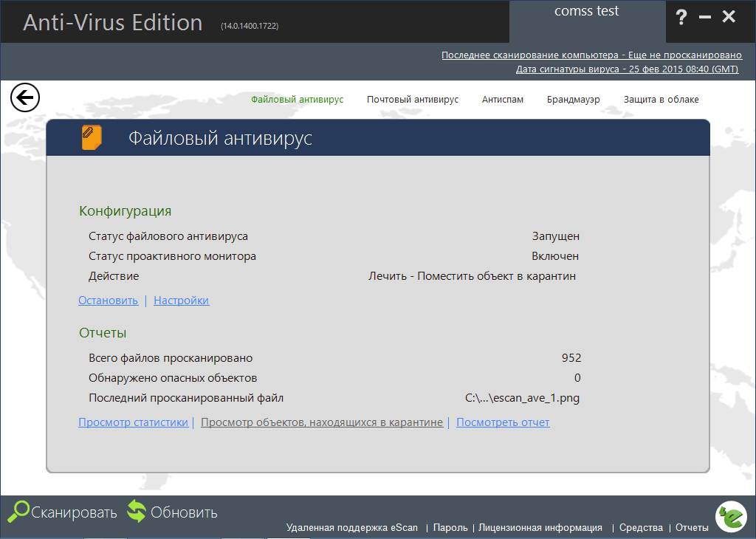This screenshot has height=539, width=756.
Task: Select the Файловый антивирус tab
Action: pos(297,98)
